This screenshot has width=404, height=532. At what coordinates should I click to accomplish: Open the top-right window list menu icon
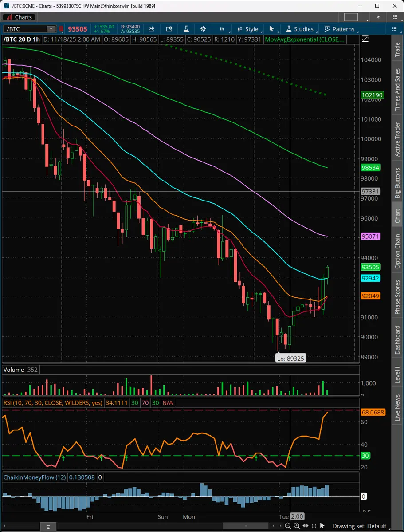click(x=395, y=17)
